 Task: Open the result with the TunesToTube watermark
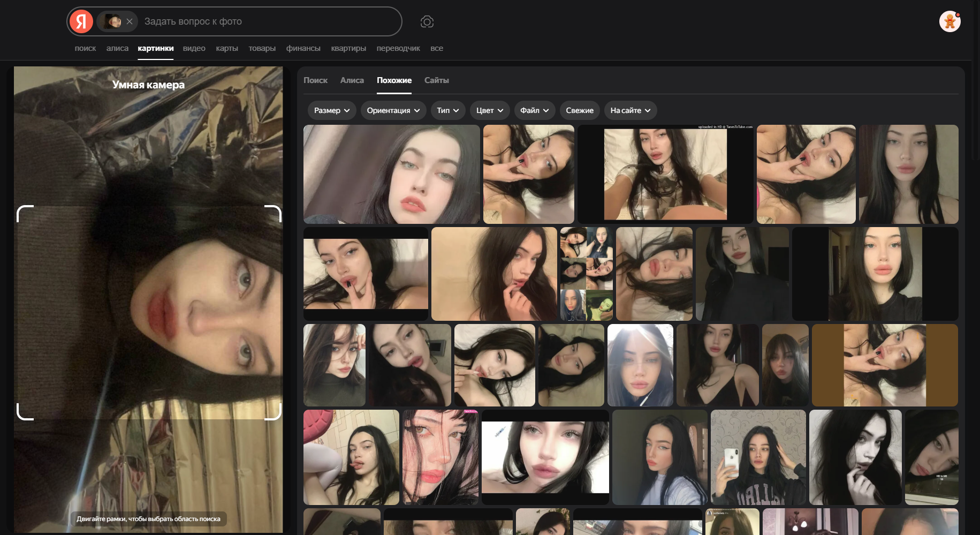click(665, 174)
